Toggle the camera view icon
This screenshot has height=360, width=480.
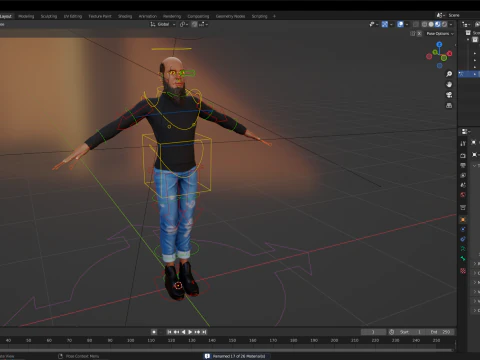click(449, 95)
